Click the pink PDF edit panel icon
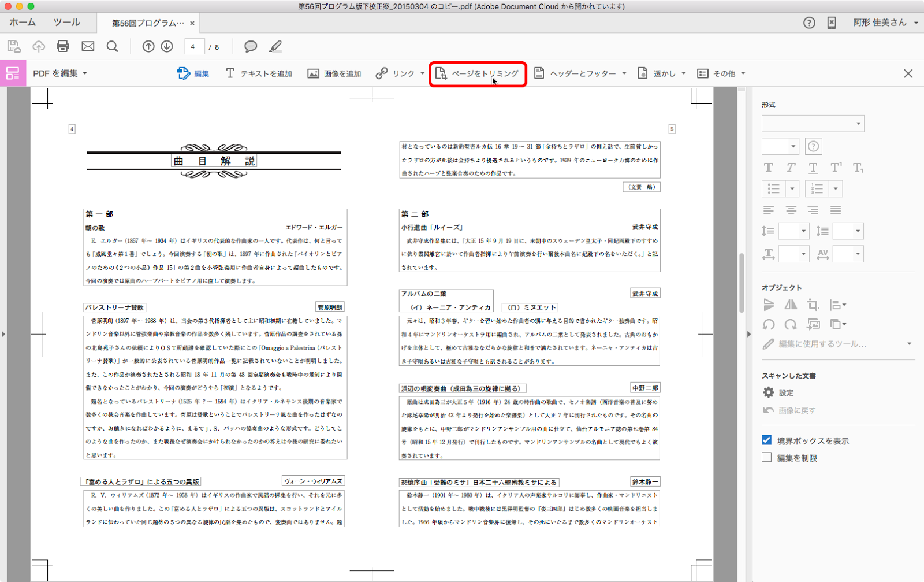This screenshot has width=924, height=582. pos(13,73)
